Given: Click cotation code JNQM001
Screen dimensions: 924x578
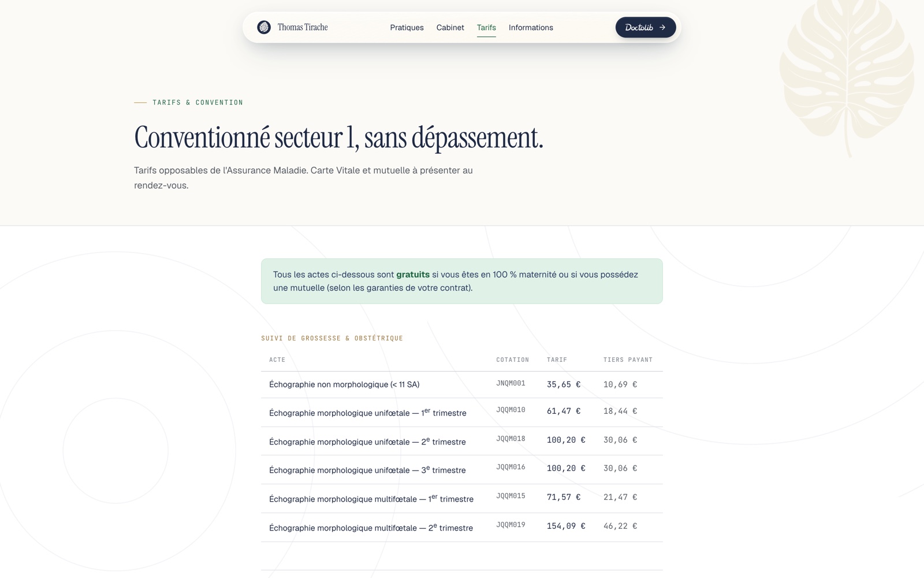Looking at the screenshot, I should (511, 383).
